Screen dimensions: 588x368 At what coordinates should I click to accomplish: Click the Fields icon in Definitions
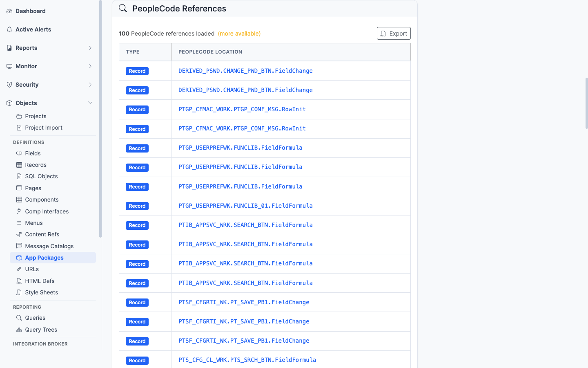(x=19, y=153)
